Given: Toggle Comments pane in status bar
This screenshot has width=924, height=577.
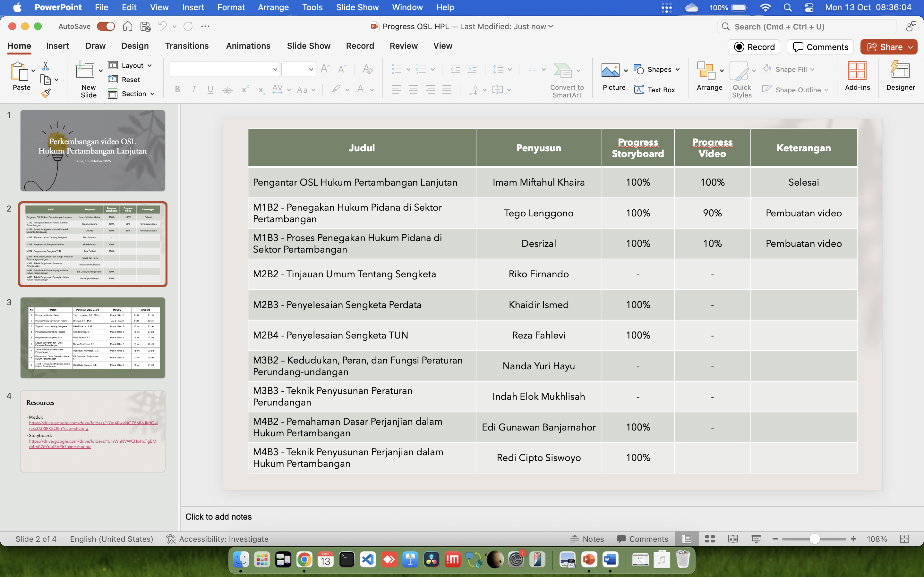Looking at the screenshot, I should point(643,539).
